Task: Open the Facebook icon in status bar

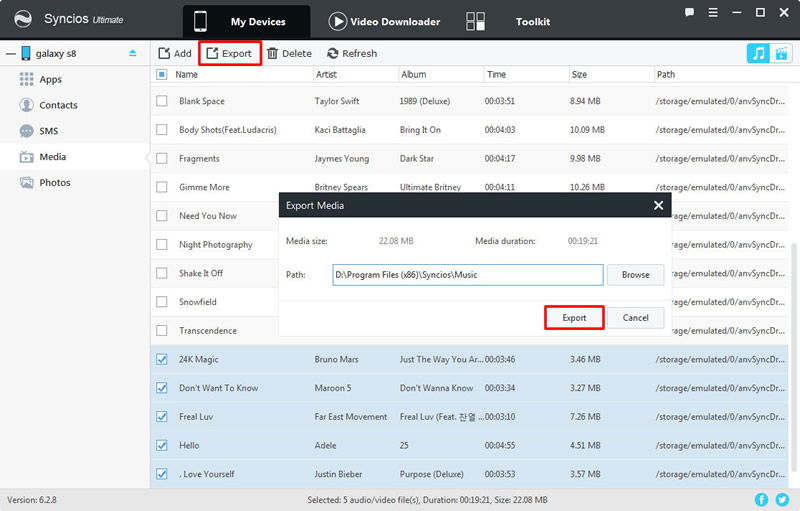Action: 761,500
